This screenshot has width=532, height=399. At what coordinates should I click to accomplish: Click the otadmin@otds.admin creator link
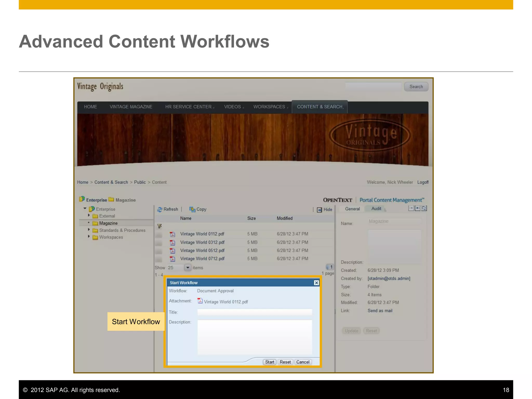pos(389,278)
